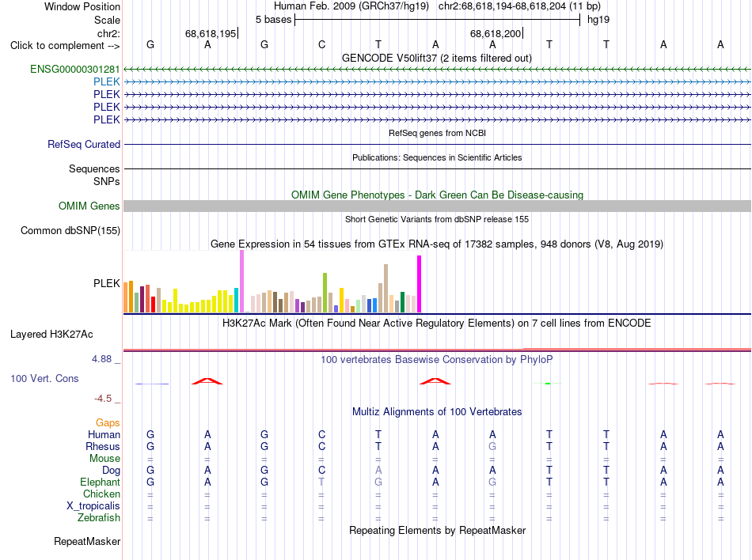This screenshot has width=752, height=560.
Task: Open 'Repeating Elements by RepeatMasker' title
Action: point(437,530)
